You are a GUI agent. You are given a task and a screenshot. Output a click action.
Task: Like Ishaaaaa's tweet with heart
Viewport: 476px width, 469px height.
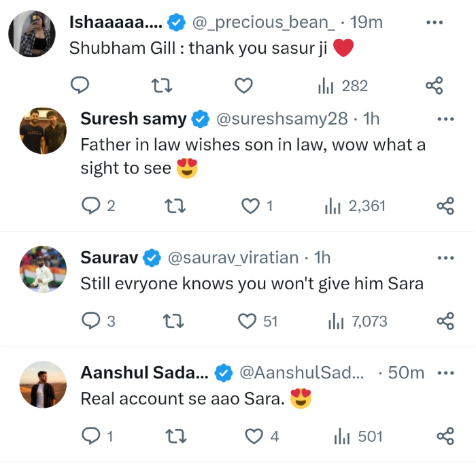[x=243, y=85]
